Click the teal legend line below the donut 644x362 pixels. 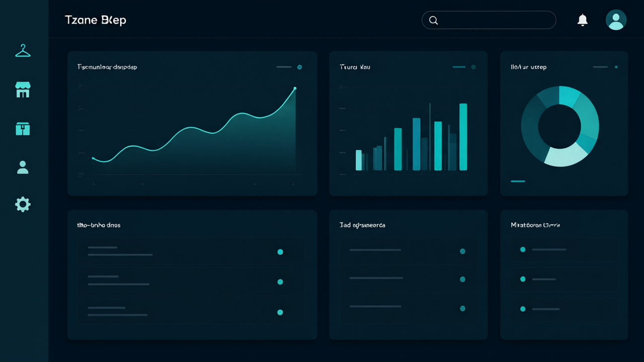[518, 181]
